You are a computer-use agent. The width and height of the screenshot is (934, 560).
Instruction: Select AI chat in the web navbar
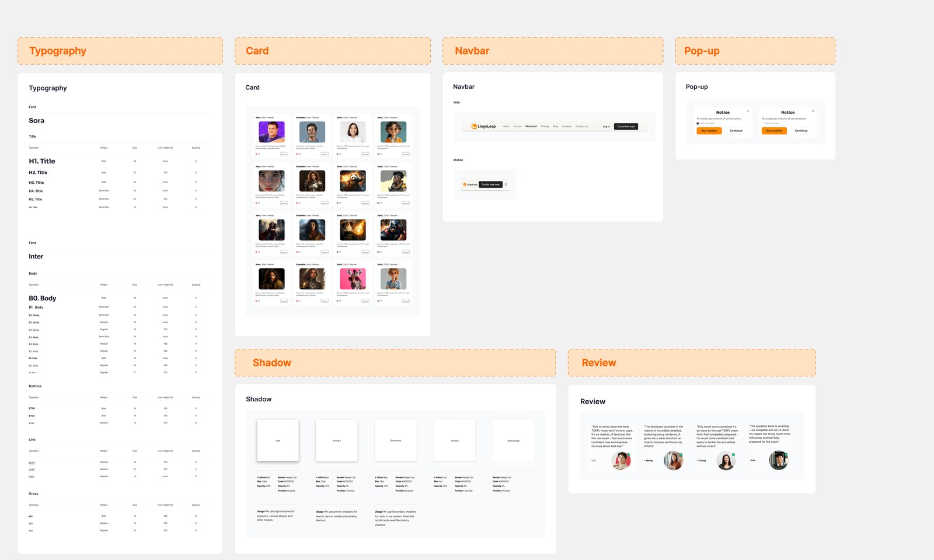tap(517, 126)
